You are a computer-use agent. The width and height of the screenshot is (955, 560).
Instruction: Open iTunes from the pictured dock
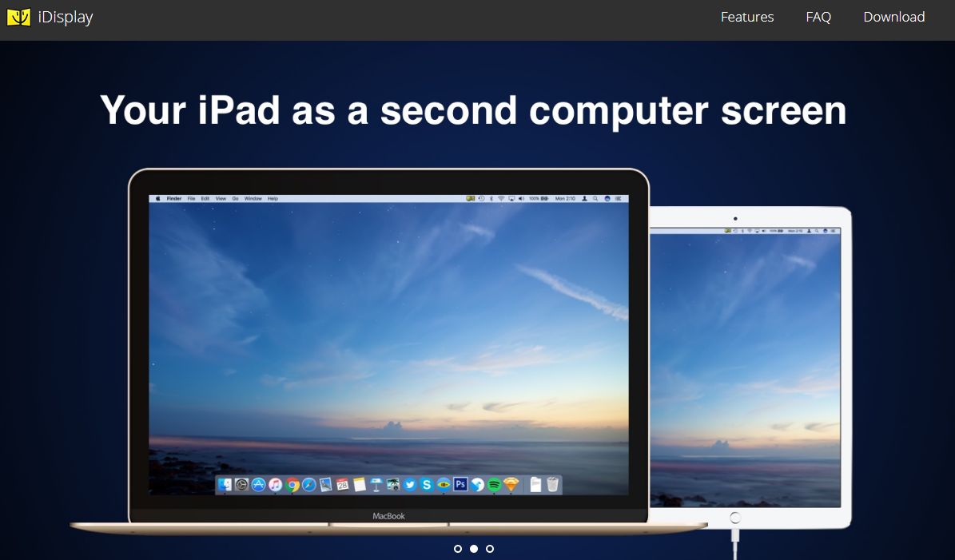pyautogui.click(x=275, y=485)
